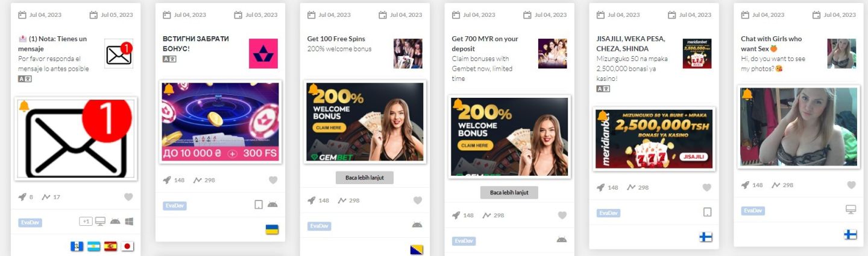Open the large envelope notification image
Image resolution: width=868 pixels, height=256 pixels.
pos(75,138)
